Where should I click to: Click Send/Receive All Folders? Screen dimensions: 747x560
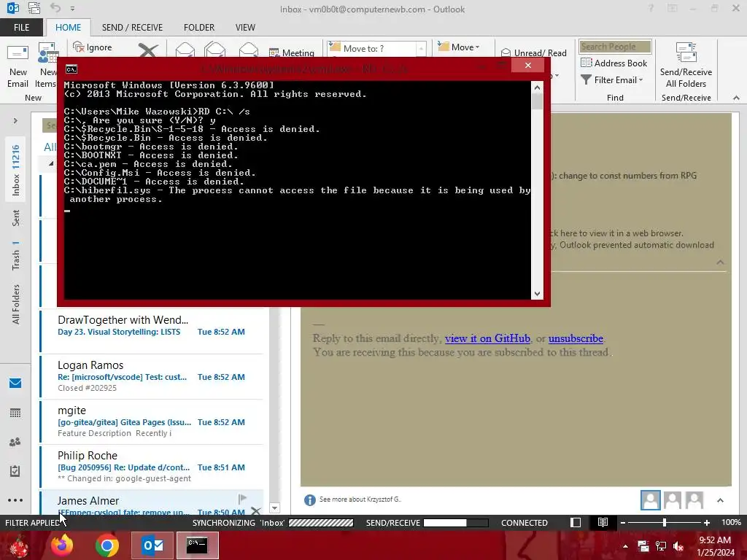[x=686, y=65]
